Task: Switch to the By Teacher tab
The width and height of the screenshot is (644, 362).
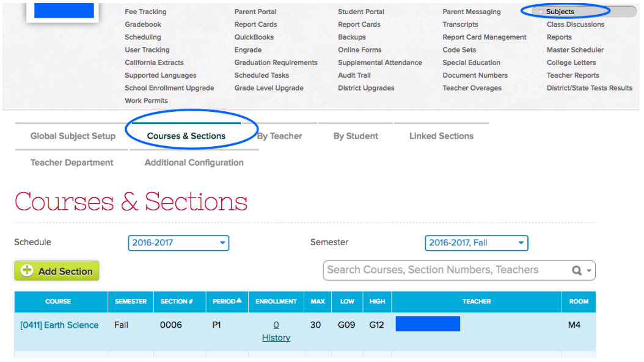Action: tap(279, 136)
